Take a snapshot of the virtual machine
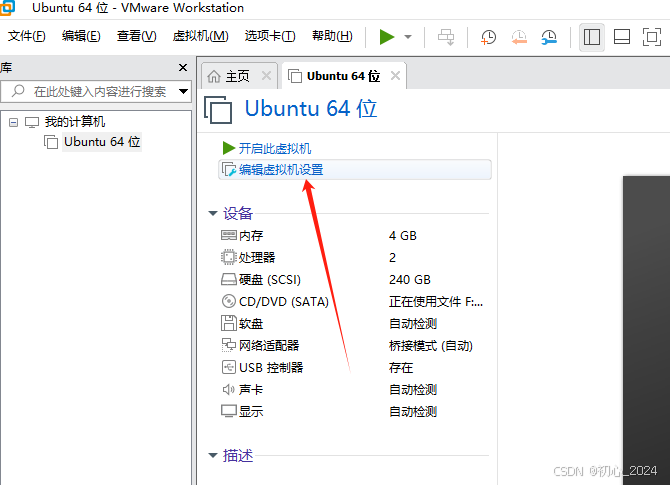This screenshot has height=485, width=670. (x=488, y=37)
